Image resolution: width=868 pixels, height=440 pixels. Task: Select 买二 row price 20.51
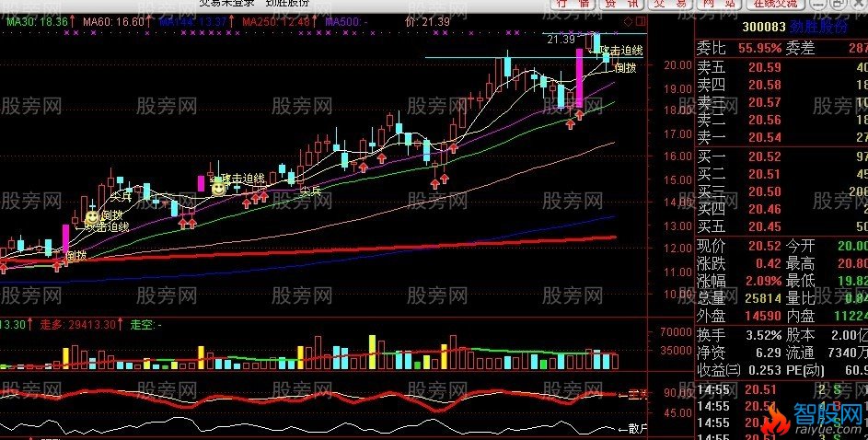coord(765,174)
